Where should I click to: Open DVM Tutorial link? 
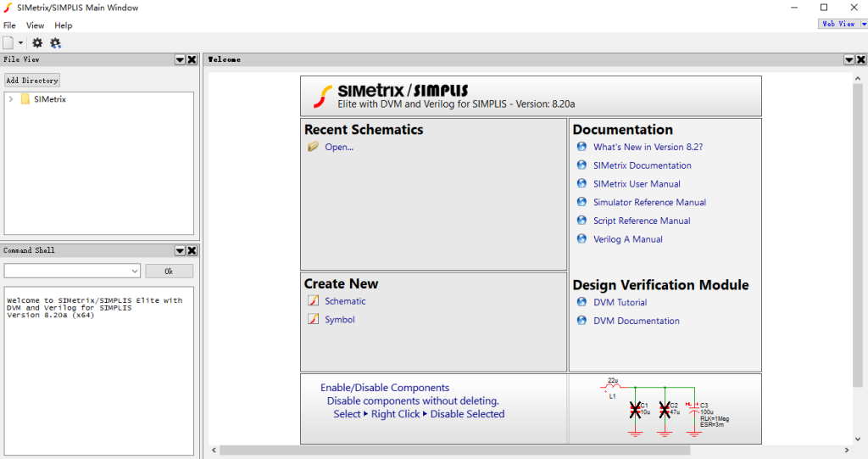620,302
